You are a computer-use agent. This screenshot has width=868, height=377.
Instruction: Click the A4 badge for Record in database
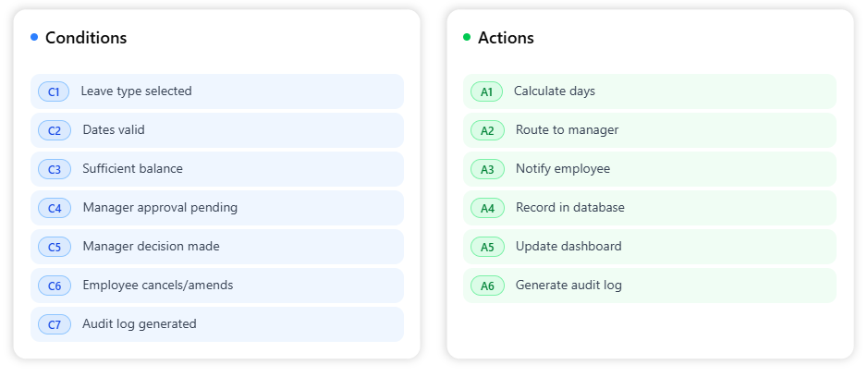point(487,208)
